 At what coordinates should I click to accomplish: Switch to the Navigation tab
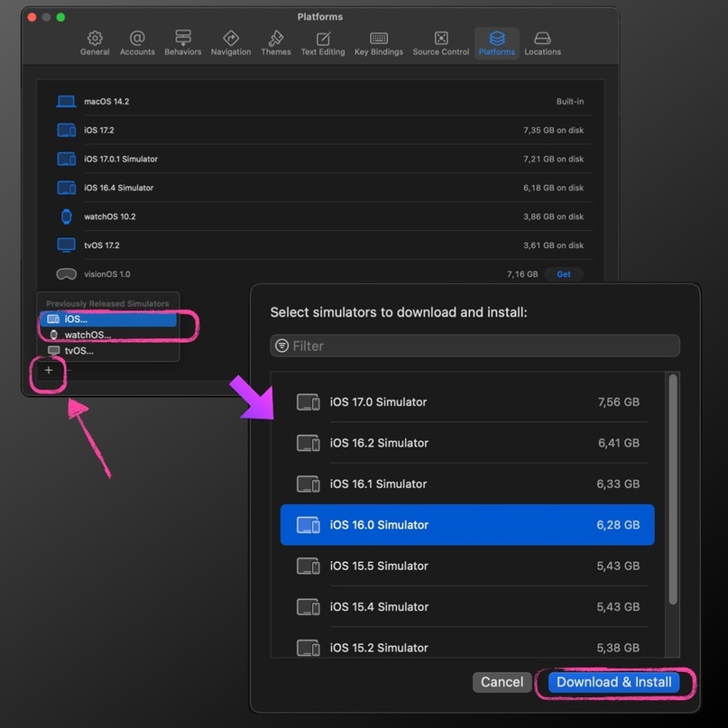(231, 43)
